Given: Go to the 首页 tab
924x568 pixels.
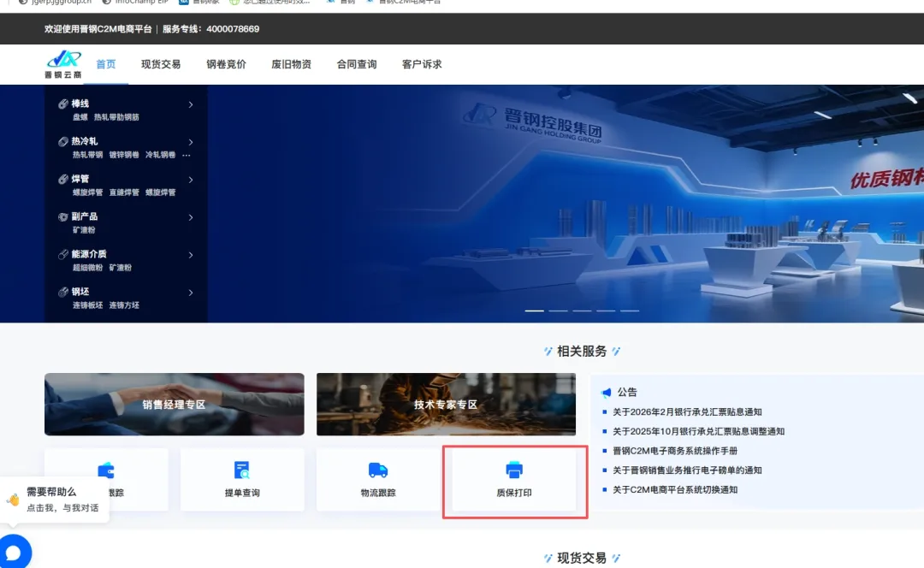Looking at the screenshot, I should tap(106, 64).
